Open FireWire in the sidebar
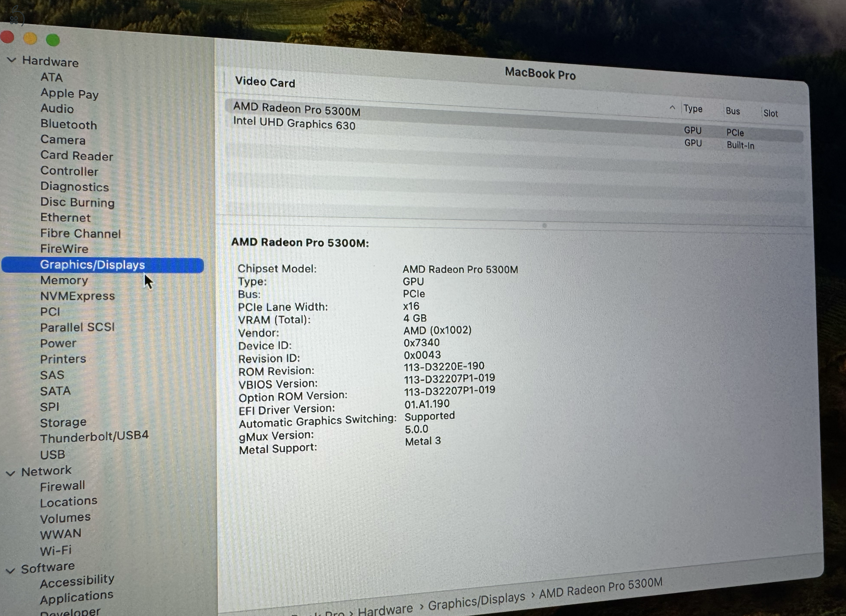The width and height of the screenshot is (846, 616). pos(64,249)
